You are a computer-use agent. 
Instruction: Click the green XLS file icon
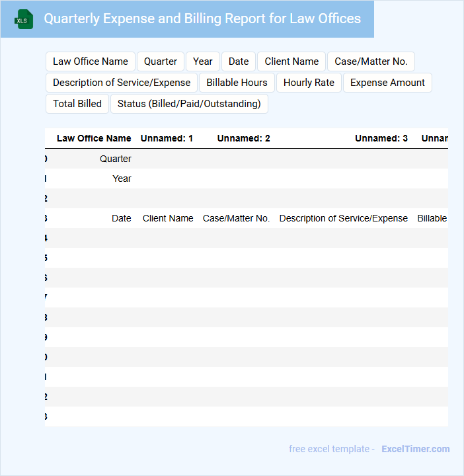24,19
